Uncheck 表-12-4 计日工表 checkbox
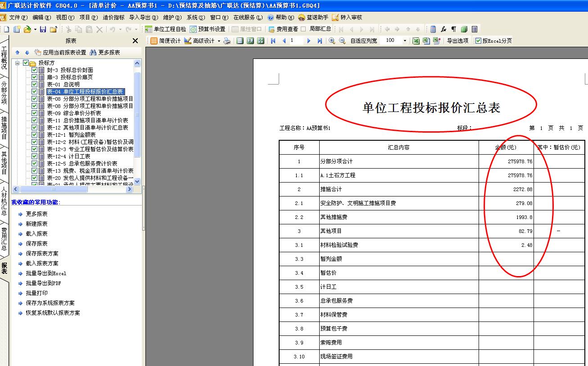Viewport: 588px width, 366px height. (34, 156)
